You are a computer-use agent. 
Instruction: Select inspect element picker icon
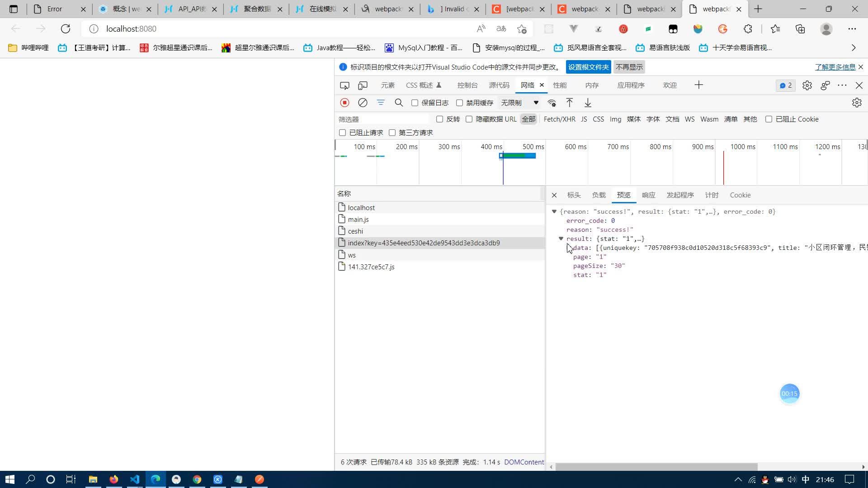tap(344, 85)
